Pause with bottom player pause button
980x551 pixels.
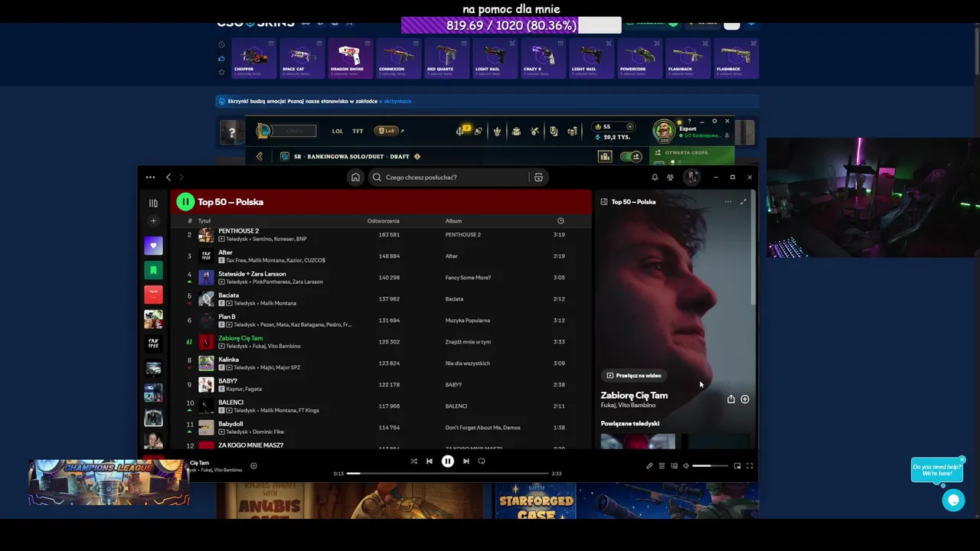[448, 461]
